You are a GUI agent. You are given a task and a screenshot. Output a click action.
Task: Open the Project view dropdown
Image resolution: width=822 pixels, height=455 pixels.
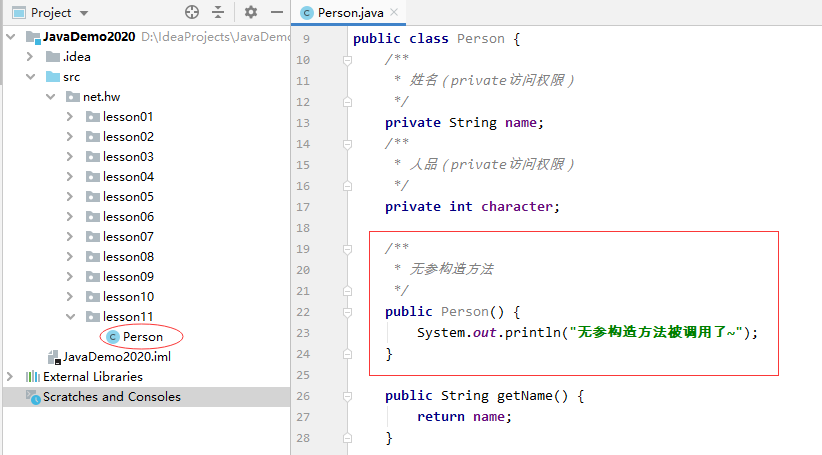(84, 13)
